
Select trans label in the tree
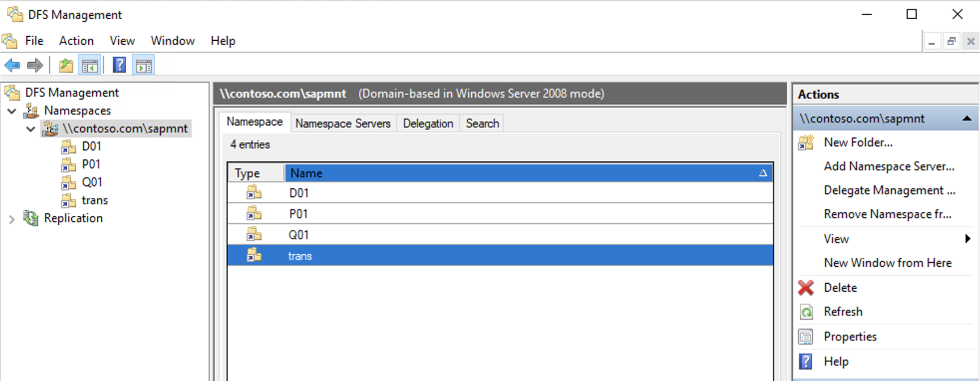(94, 201)
